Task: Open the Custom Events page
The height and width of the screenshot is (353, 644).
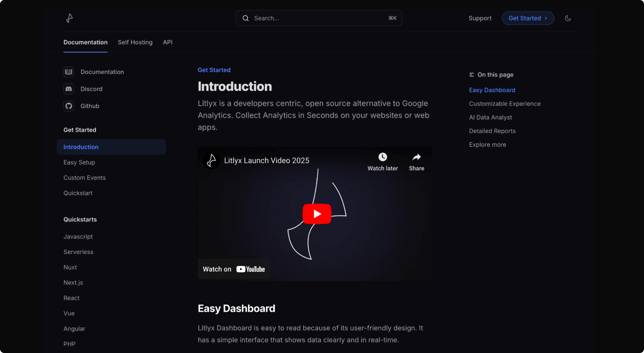Action: pyautogui.click(x=85, y=178)
